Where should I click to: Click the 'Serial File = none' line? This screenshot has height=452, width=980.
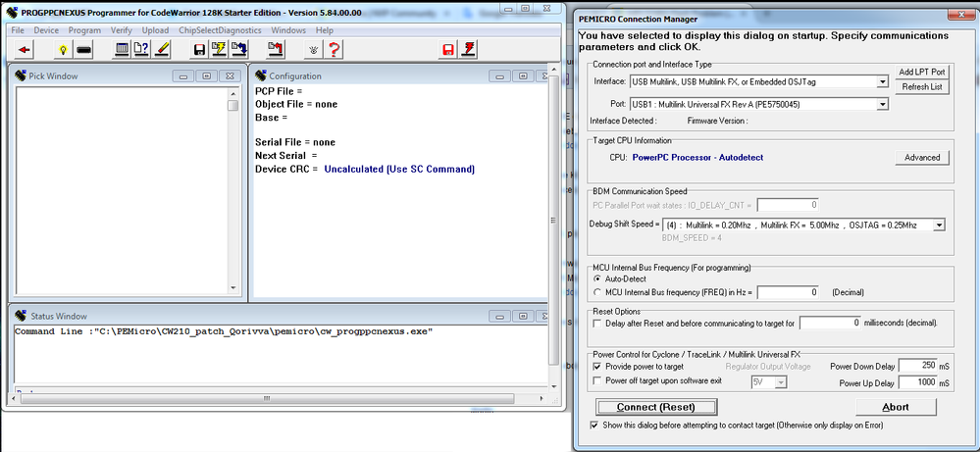(x=295, y=142)
